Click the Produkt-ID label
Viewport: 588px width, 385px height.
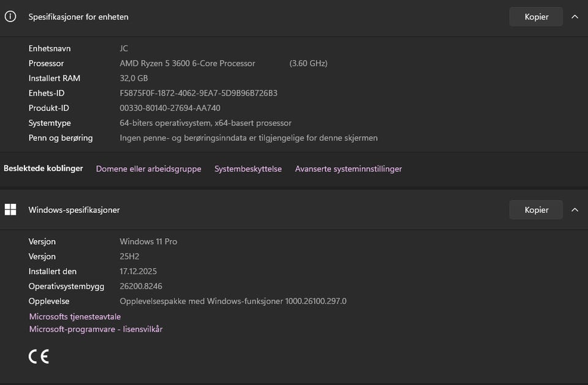click(49, 108)
